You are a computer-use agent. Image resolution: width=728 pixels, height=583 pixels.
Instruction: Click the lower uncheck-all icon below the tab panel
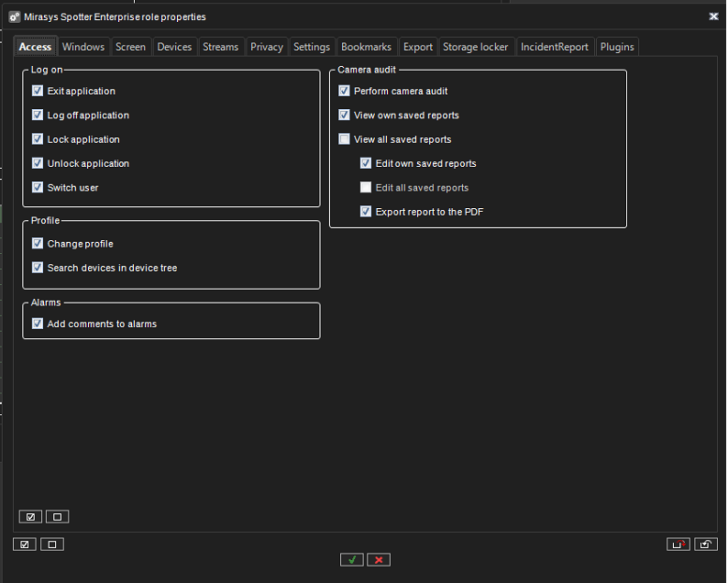[x=52, y=544]
